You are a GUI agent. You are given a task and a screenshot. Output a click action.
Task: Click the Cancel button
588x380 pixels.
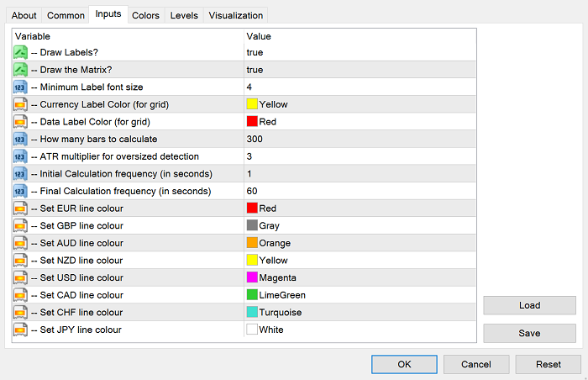[476, 364]
